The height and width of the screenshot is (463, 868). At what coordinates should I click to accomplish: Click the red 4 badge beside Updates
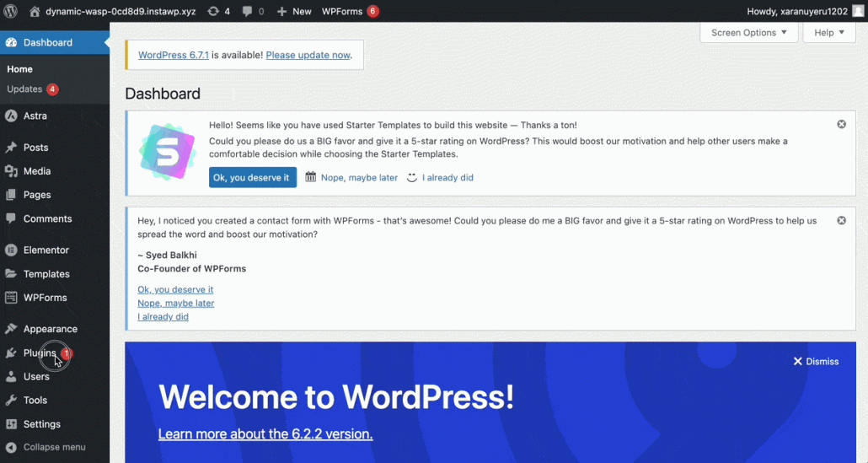[x=52, y=89]
